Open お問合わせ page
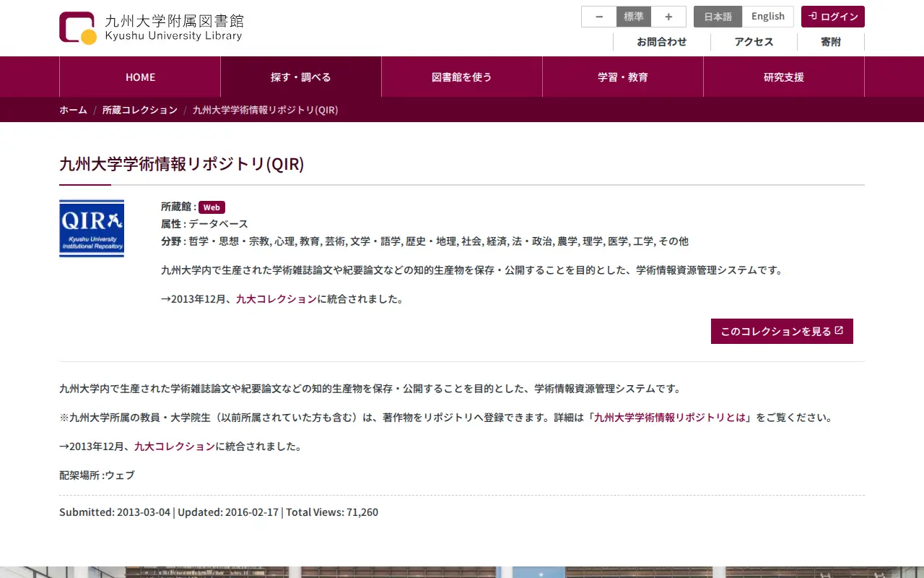The height and width of the screenshot is (578, 924). 662,42
